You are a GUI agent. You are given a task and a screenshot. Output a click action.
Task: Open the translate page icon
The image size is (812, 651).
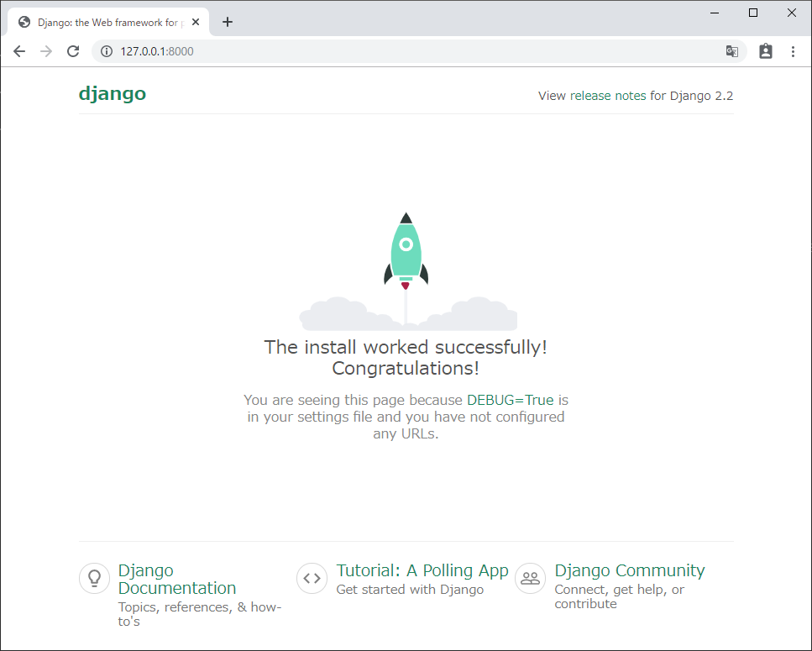click(x=731, y=51)
